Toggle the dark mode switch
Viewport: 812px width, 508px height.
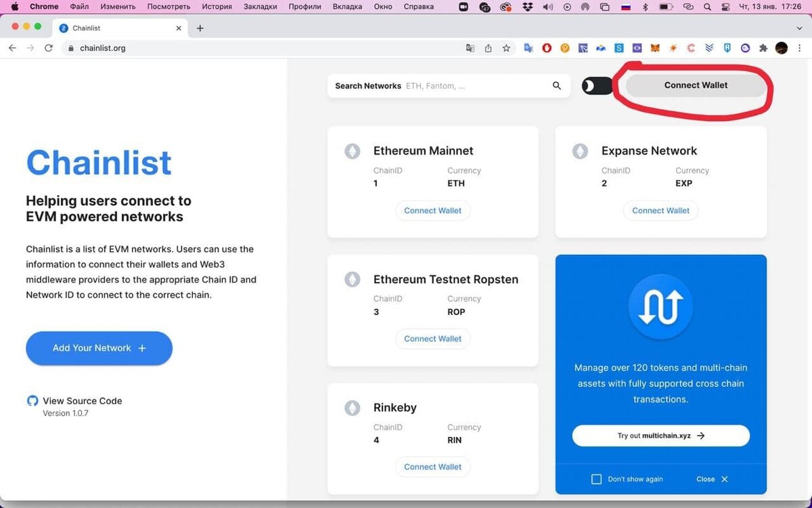pyautogui.click(x=597, y=86)
